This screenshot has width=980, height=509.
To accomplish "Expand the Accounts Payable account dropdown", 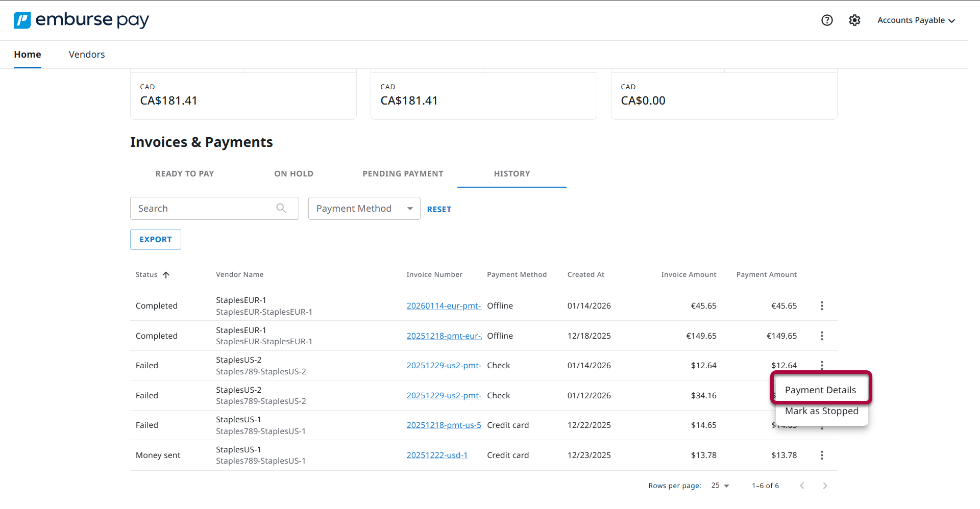I will click(x=916, y=20).
